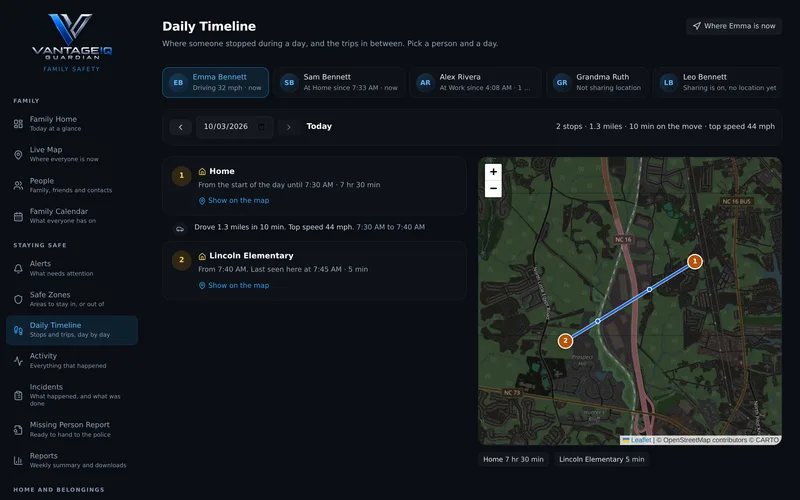The width and height of the screenshot is (800, 500).
Task: Click the People sidebar icon
Action: [18, 185]
